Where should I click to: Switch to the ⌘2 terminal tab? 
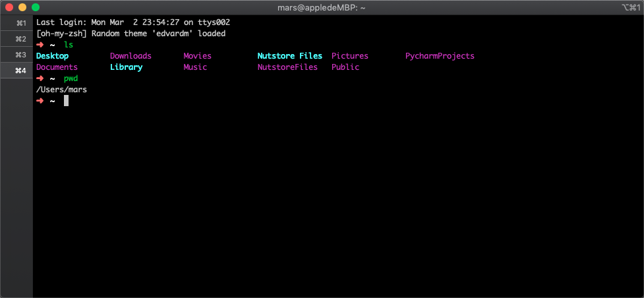(x=16, y=39)
